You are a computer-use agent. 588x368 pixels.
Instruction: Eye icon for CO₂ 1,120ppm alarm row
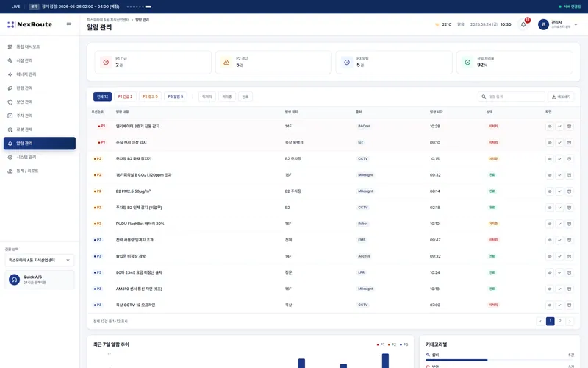tap(549, 175)
